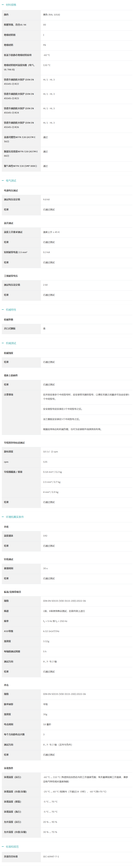Select the 10 (+/- 2) rpm rotation speed
Screen dimensions: 133x868
(50, 452)
